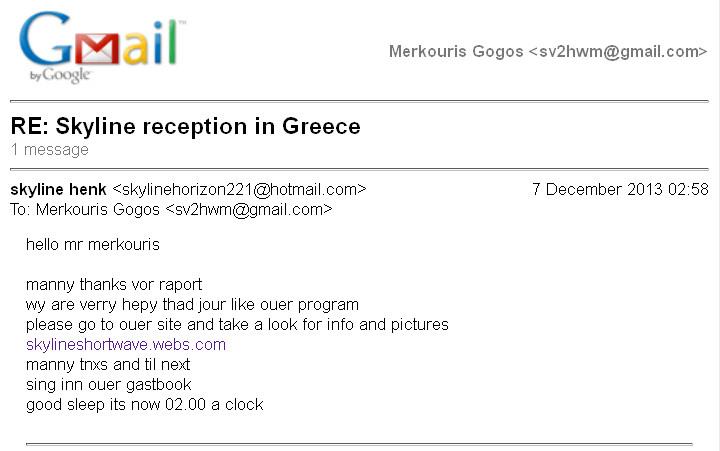720x451 pixels.
Task: Click the greeting 'hello mr merkouris'
Action: [x=93, y=244]
